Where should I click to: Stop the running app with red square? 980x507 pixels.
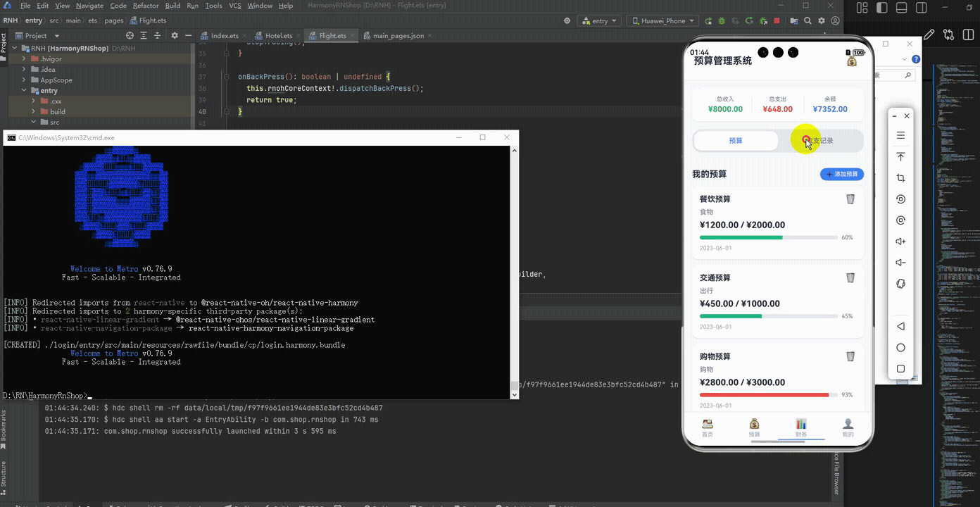(x=777, y=21)
